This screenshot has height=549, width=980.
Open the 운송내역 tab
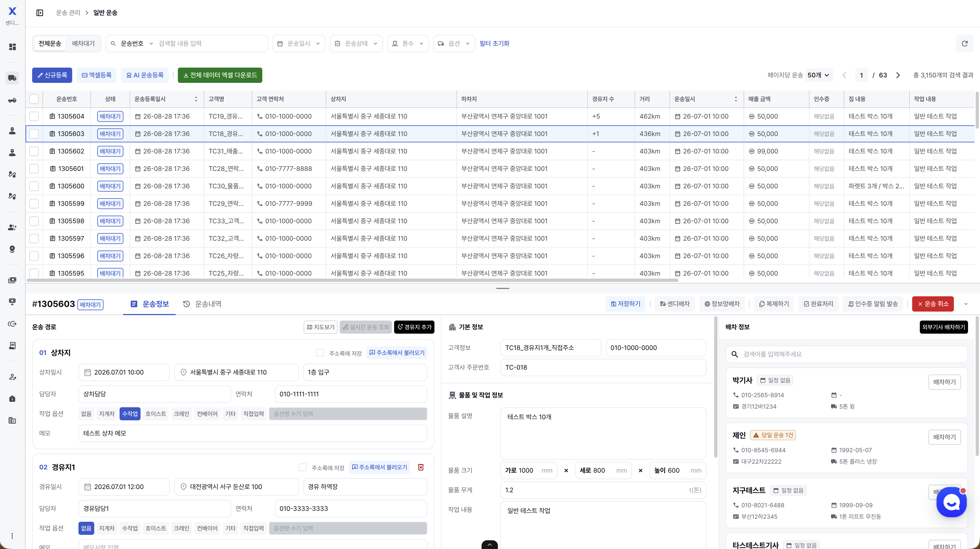click(x=202, y=304)
